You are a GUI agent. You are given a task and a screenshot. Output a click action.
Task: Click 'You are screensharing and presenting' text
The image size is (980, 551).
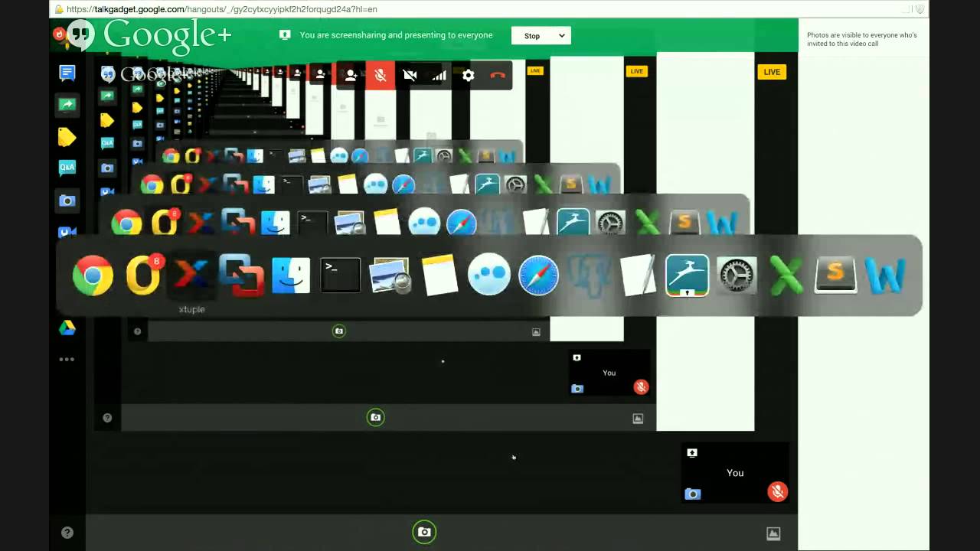click(x=396, y=35)
